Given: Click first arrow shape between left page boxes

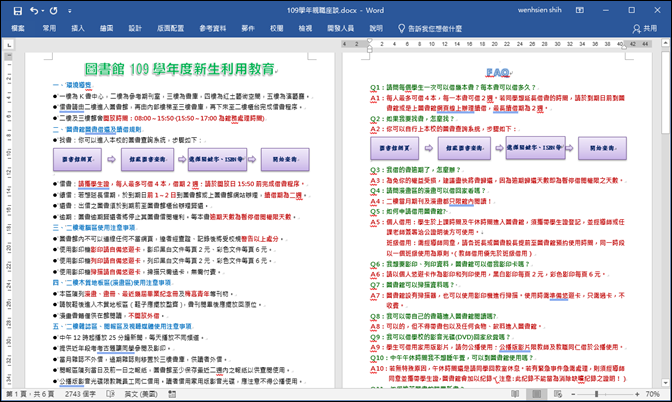Looking at the screenshot, I should 111,159.
